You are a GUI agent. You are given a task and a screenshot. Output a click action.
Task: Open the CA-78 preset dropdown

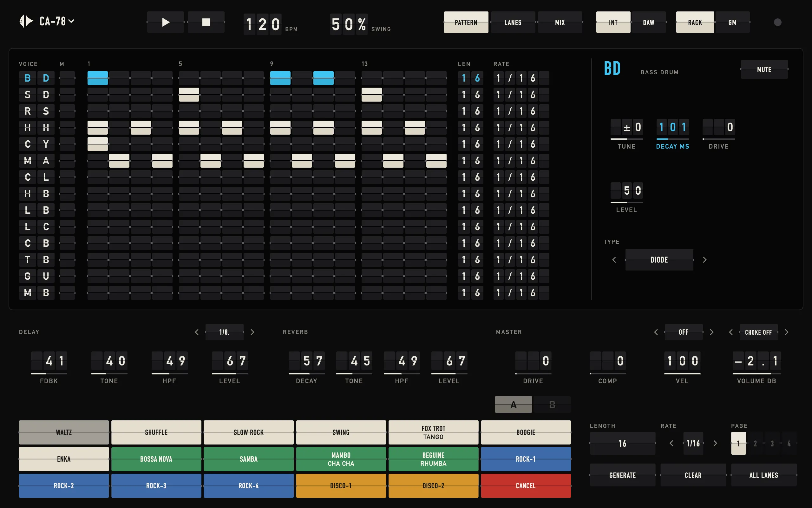click(x=57, y=21)
